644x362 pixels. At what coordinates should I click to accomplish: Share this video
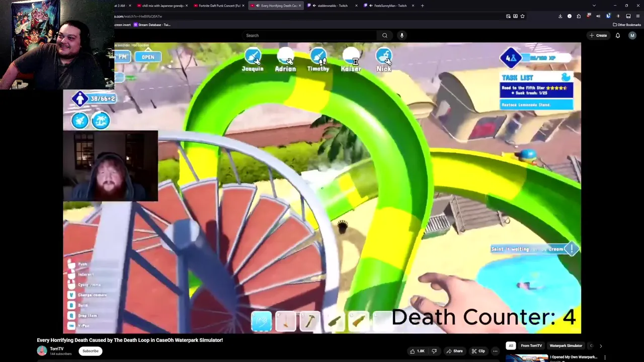click(x=454, y=351)
